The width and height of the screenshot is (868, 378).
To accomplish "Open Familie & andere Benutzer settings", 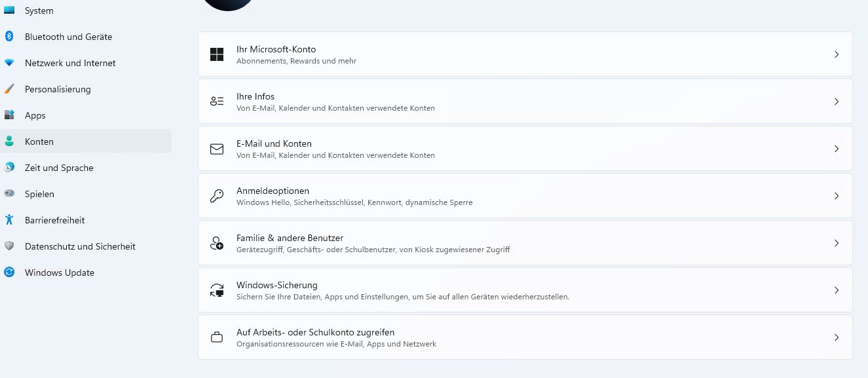I will pos(290,238).
